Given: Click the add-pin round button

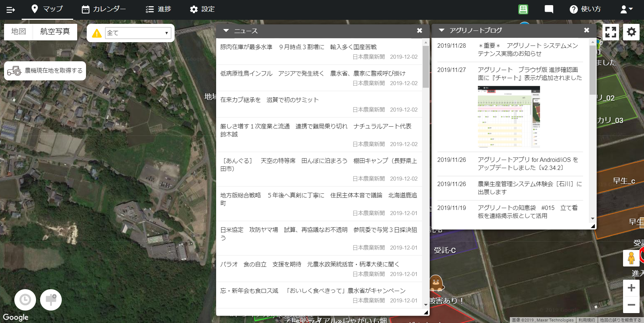Looking at the screenshot, I should 51,300.
